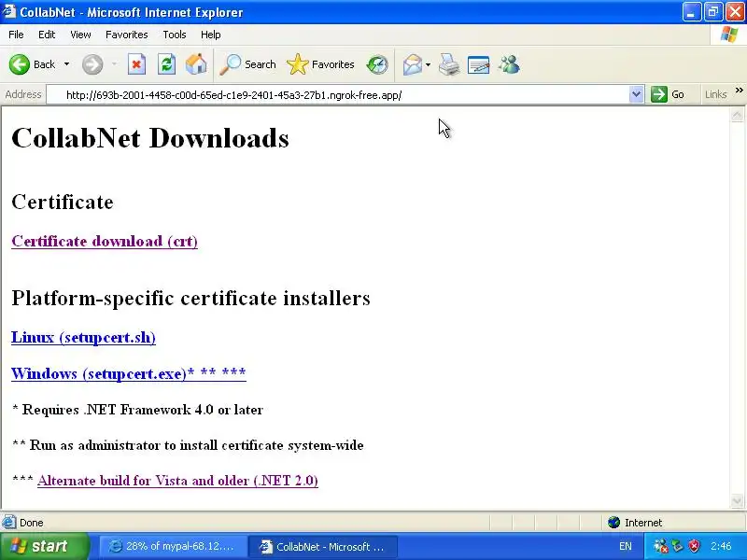Download Windows setupcert.exe installer link
The height and width of the screenshot is (560, 747).
(129, 373)
